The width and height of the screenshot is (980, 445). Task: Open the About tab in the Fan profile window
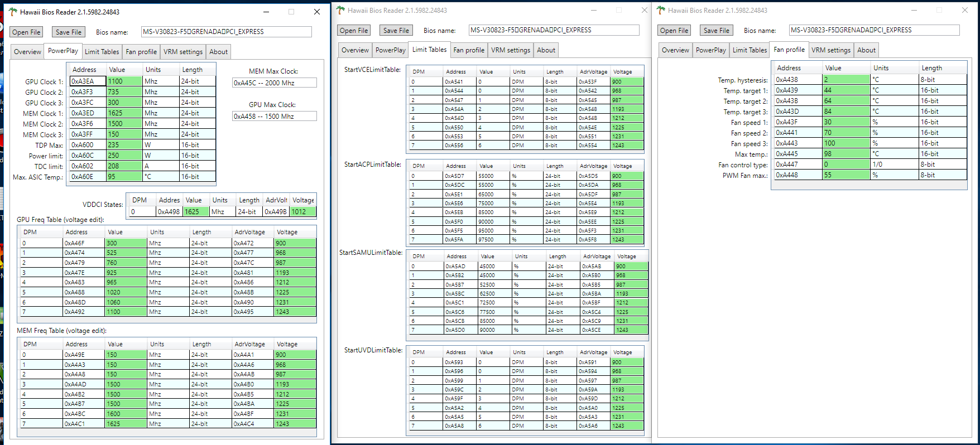866,50
